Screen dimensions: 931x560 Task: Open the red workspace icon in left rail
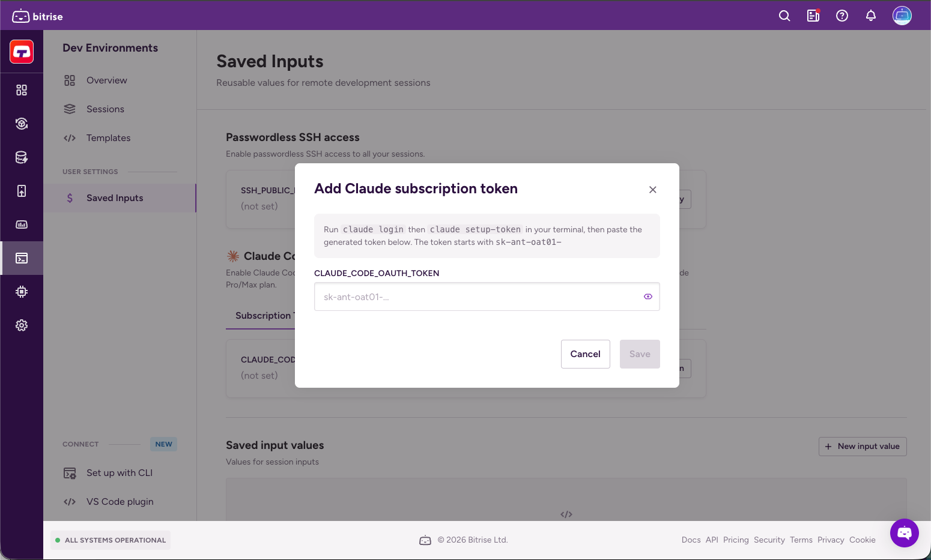click(22, 52)
